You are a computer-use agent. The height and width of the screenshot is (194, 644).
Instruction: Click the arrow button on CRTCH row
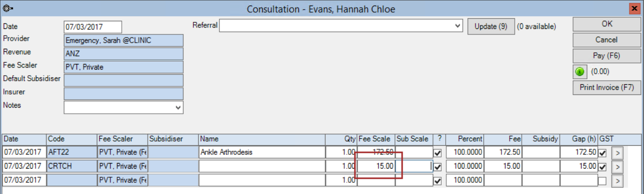pos(618,166)
